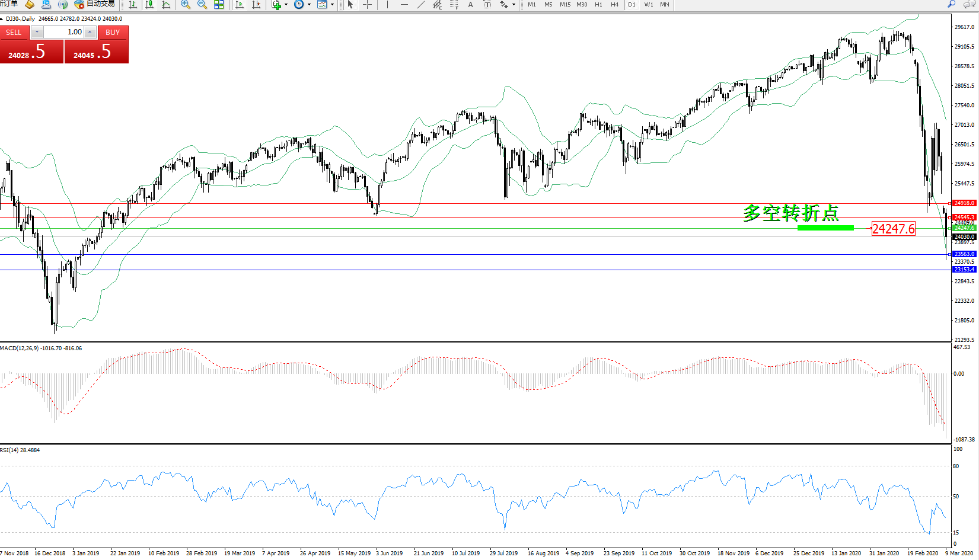Switch to the H4 timeframe
Image resolution: width=979 pixels, height=560 pixels.
[x=615, y=5]
